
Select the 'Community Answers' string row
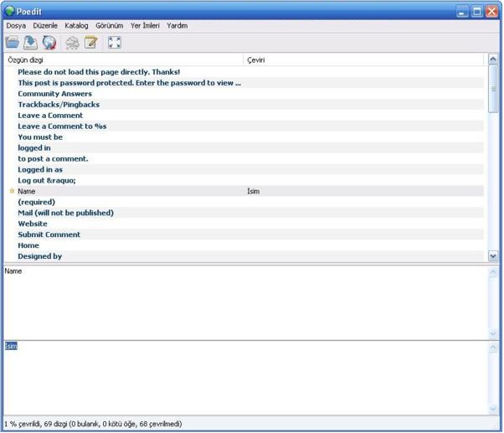pyautogui.click(x=55, y=94)
